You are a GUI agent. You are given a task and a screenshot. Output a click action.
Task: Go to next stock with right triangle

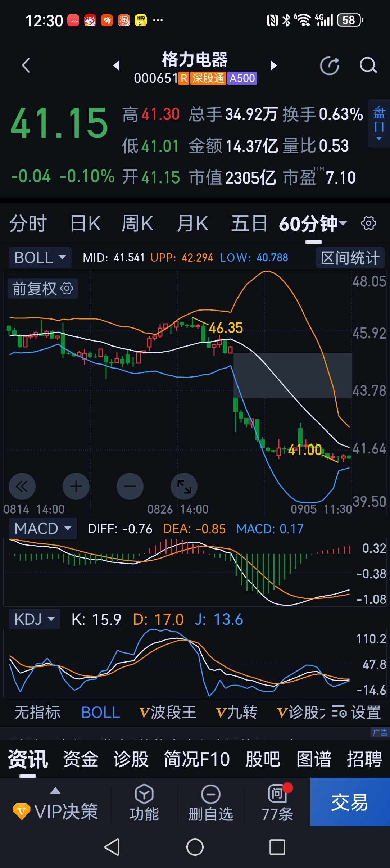(x=273, y=65)
